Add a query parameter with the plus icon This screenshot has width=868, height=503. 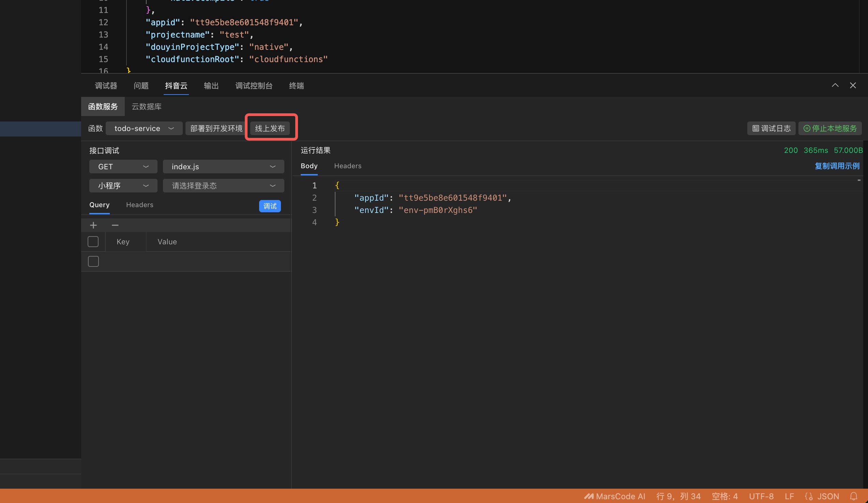(93, 226)
